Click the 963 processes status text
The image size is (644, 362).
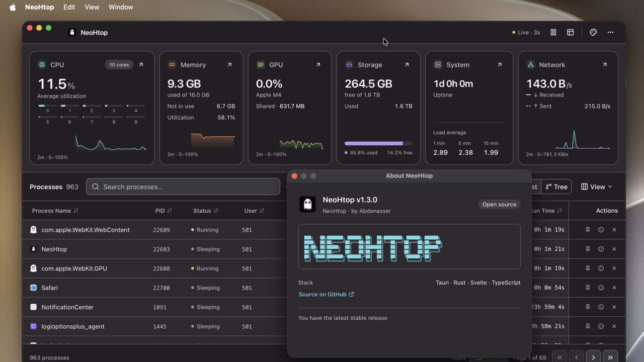[x=49, y=358]
